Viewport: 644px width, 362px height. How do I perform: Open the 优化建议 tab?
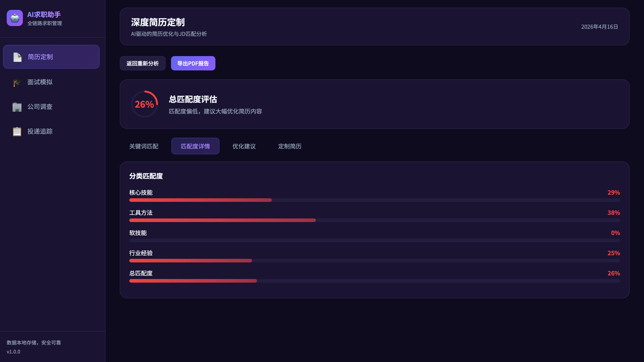pyautogui.click(x=244, y=146)
